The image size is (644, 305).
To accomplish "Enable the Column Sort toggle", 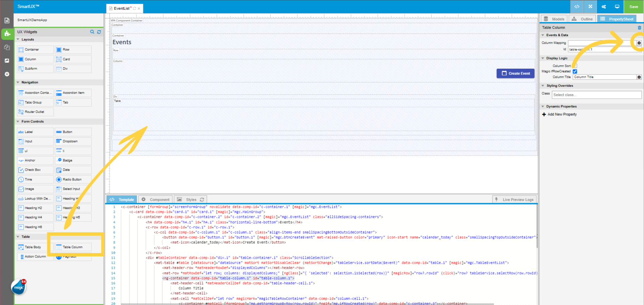I will (x=575, y=65).
